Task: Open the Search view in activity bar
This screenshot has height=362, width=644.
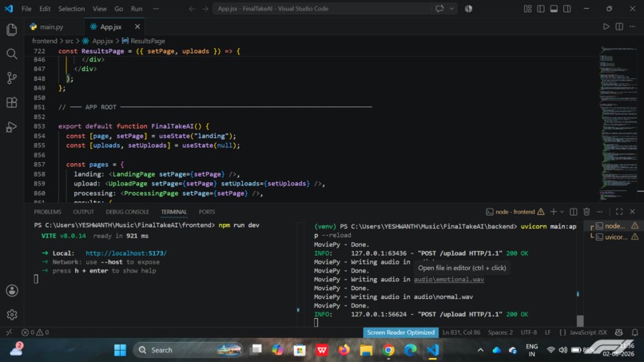Action: click(12, 54)
